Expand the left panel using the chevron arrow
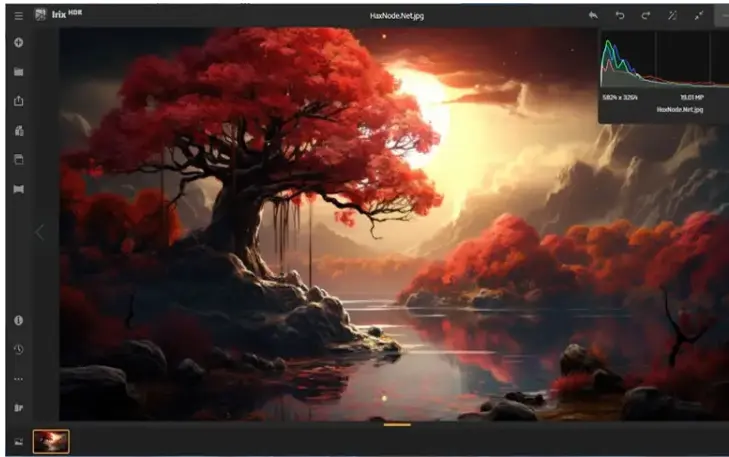 [x=40, y=233]
